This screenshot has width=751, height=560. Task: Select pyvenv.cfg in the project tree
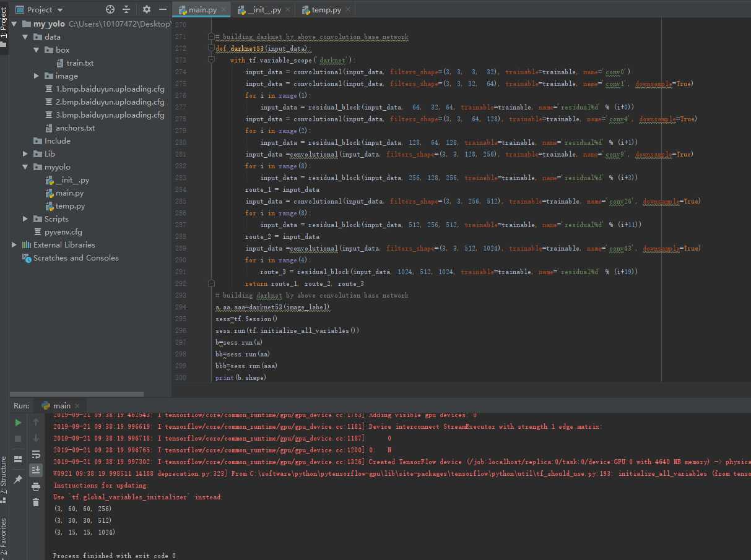[x=63, y=232]
